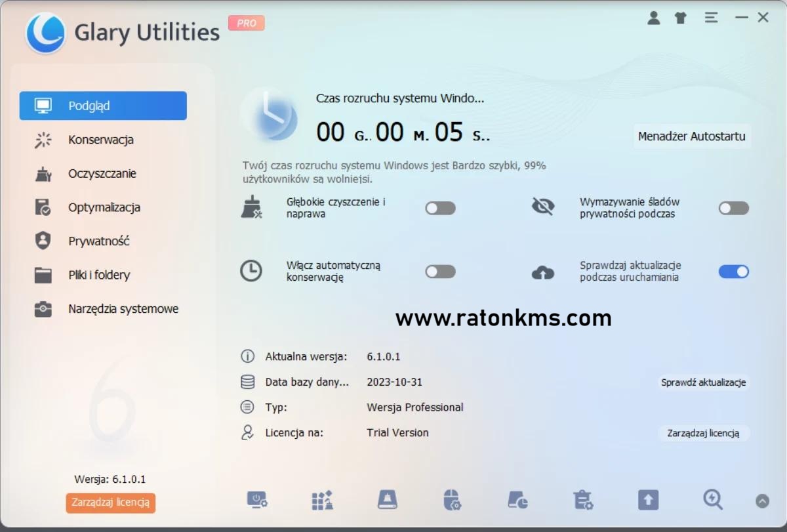Image resolution: width=787 pixels, height=532 pixels.
Task: Close the Glary Utilities window
Action: [763, 18]
